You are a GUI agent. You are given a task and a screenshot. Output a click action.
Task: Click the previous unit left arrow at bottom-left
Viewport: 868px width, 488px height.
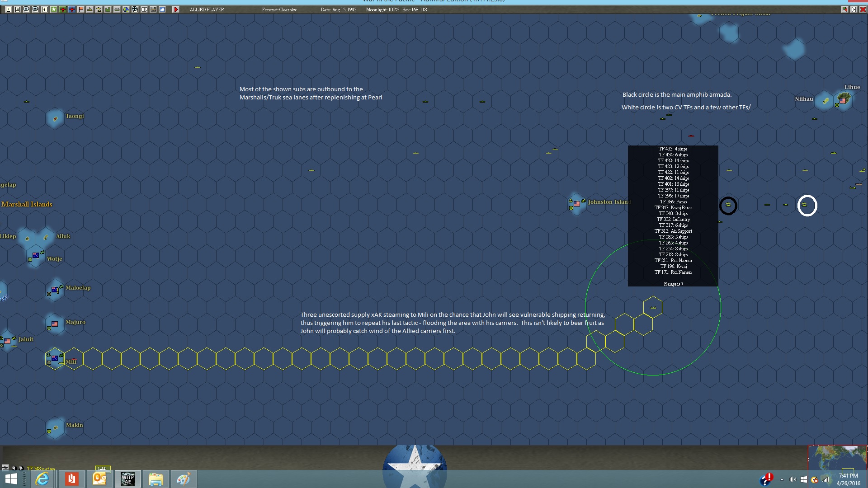pyautogui.click(x=14, y=468)
